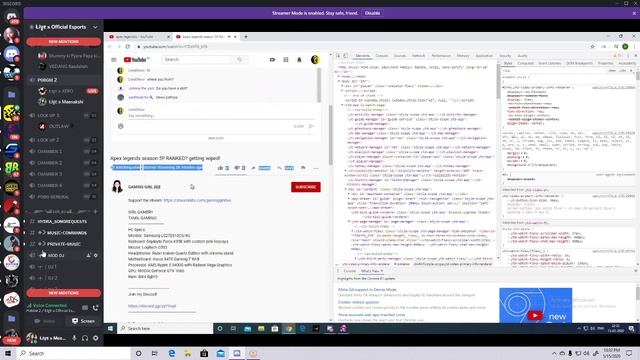Open Microsoft Edge from bottom taskbar
The height and width of the screenshot is (360, 640).
point(171,353)
